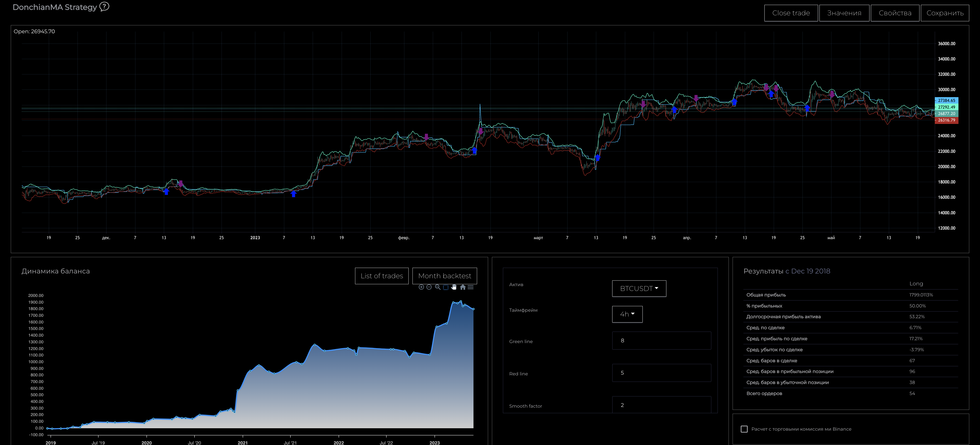Click the zoom in plus icon on balance chart

[x=421, y=287]
